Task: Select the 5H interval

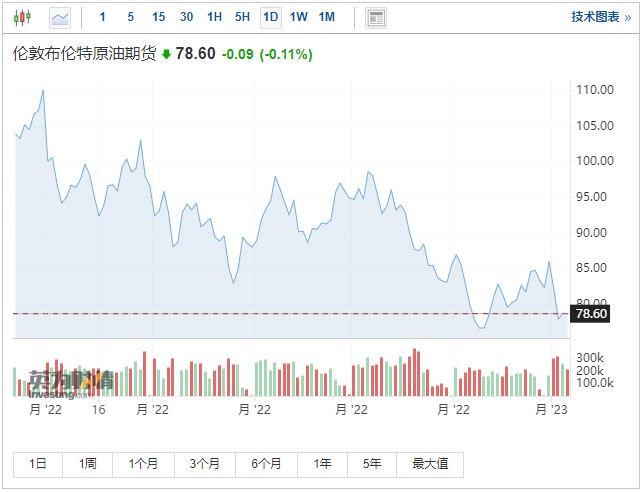Action: tap(243, 17)
